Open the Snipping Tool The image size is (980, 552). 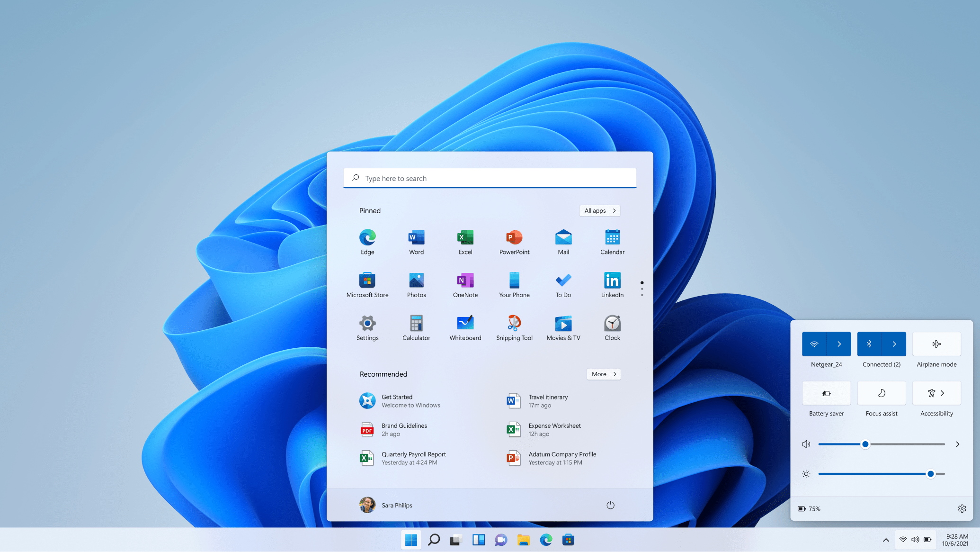[514, 327]
